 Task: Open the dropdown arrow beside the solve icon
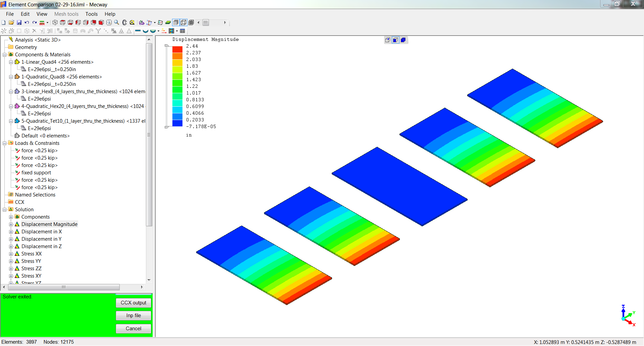click(x=47, y=23)
